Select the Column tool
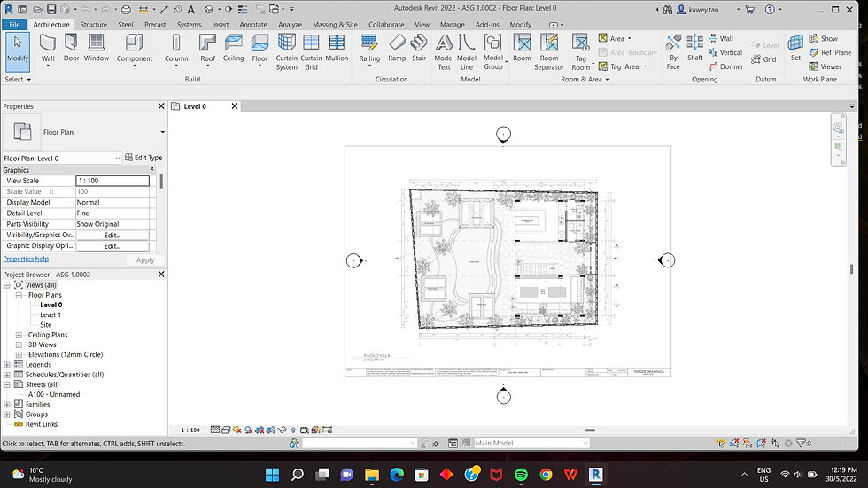Viewport: 868px width, 488px height. [176, 49]
